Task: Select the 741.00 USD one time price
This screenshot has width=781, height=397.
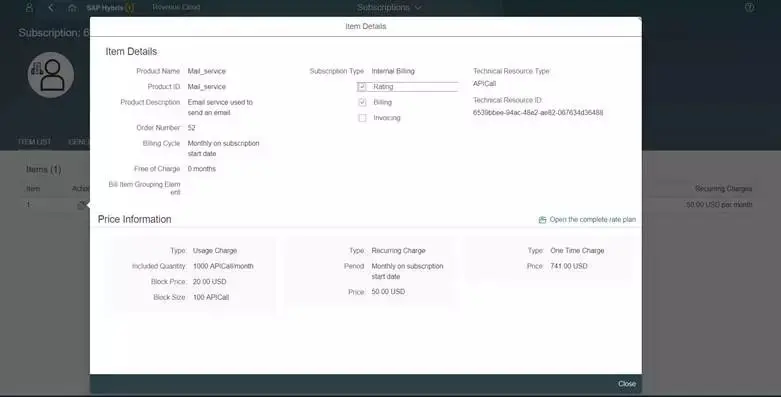Action: coord(568,266)
